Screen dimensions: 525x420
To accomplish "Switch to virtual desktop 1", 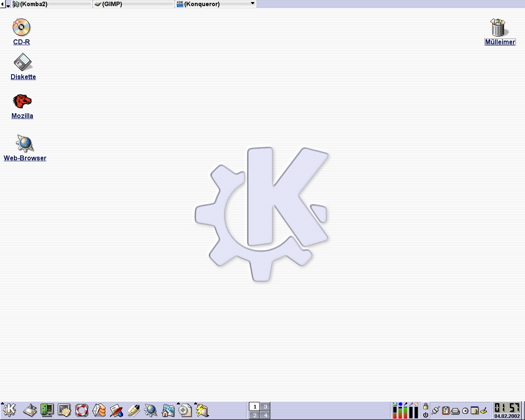I will [x=255, y=406].
